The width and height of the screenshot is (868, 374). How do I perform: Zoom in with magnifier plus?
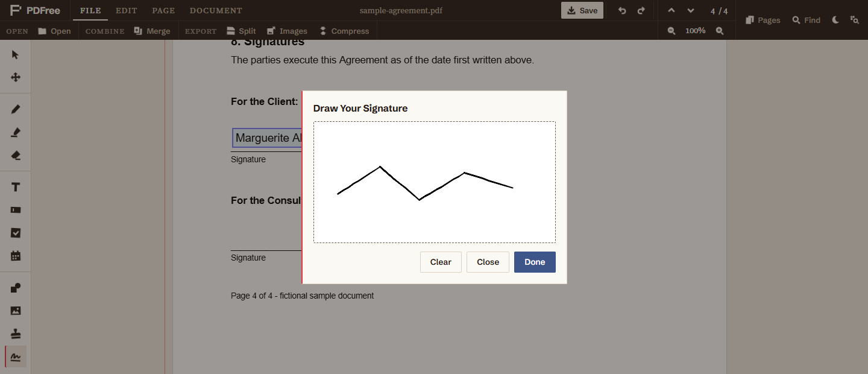pos(720,31)
